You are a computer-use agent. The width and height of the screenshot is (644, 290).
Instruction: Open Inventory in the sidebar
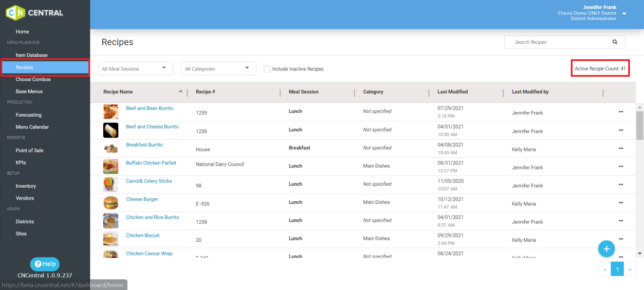click(x=26, y=186)
